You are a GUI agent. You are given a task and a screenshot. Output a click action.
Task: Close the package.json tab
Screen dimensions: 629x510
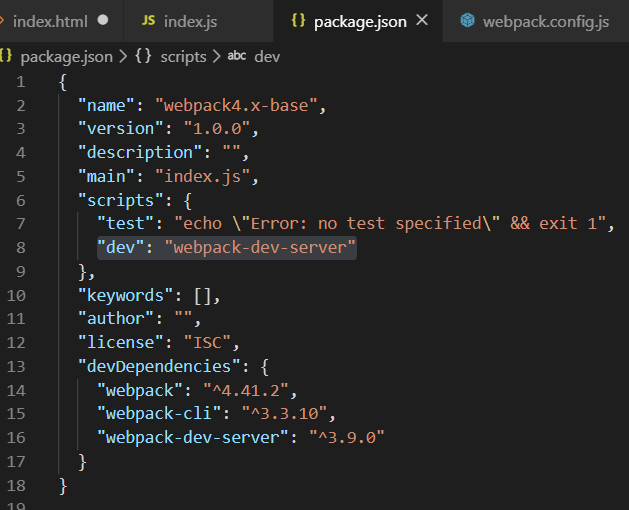[x=422, y=20]
